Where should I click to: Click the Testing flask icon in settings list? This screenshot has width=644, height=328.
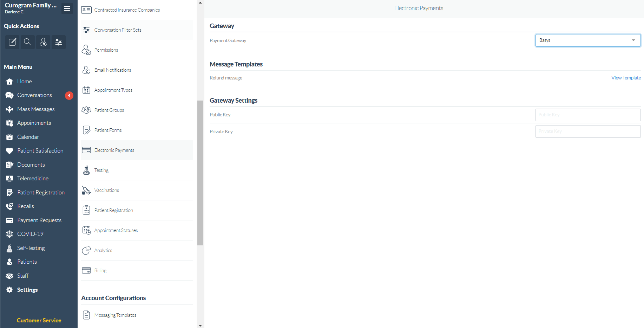[x=86, y=171]
